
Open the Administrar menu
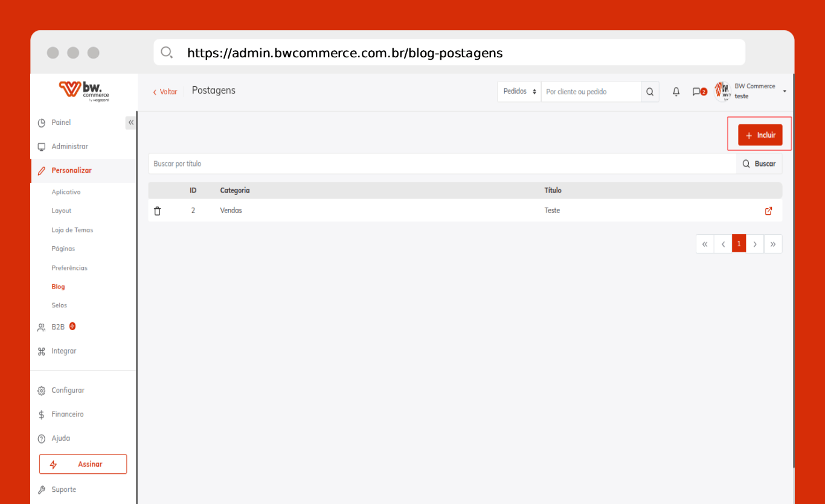point(69,147)
